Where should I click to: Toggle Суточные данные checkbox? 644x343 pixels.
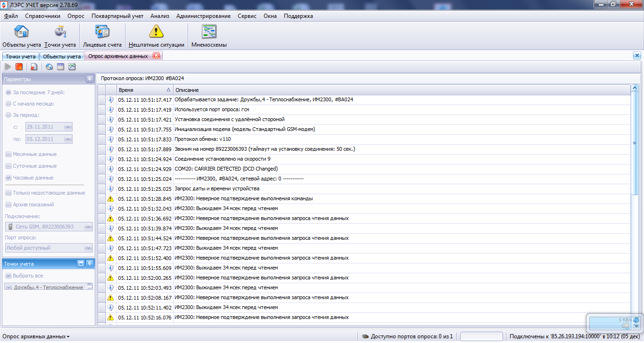pyautogui.click(x=8, y=166)
